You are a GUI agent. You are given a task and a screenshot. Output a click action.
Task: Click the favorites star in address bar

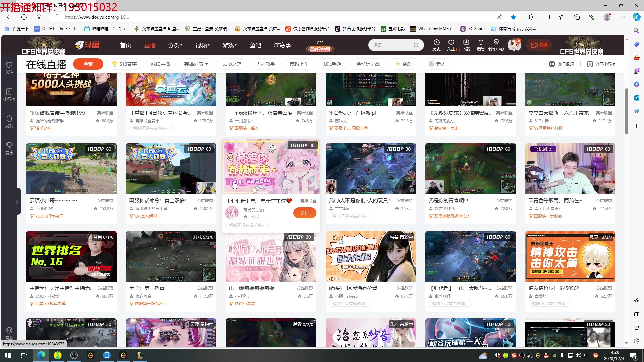click(513, 17)
